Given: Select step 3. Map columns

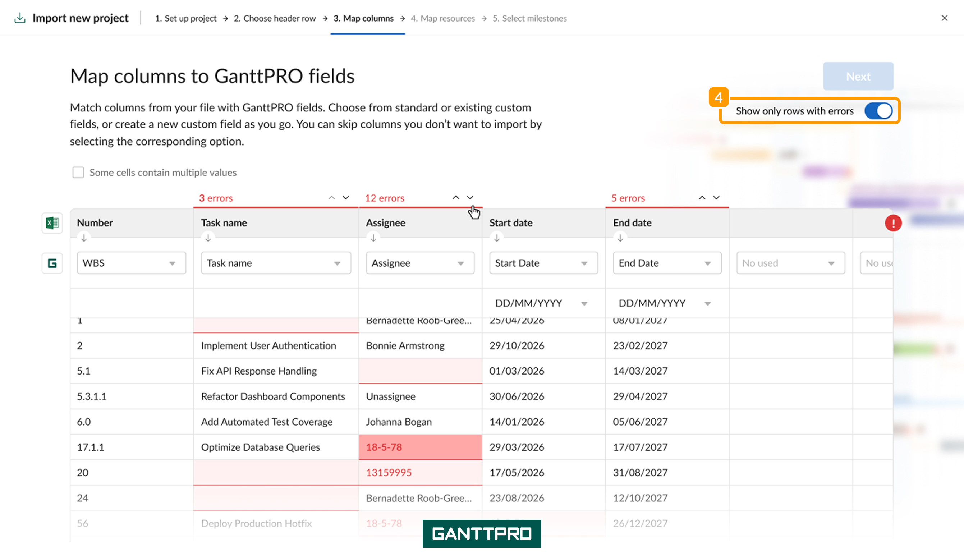Looking at the screenshot, I should tap(363, 18).
